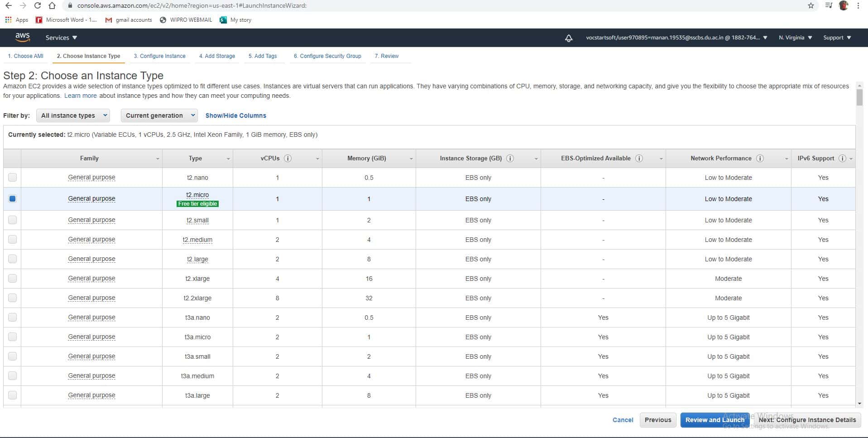
Task: Go to the 3. Configure Instance step
Action: [159, 56]
